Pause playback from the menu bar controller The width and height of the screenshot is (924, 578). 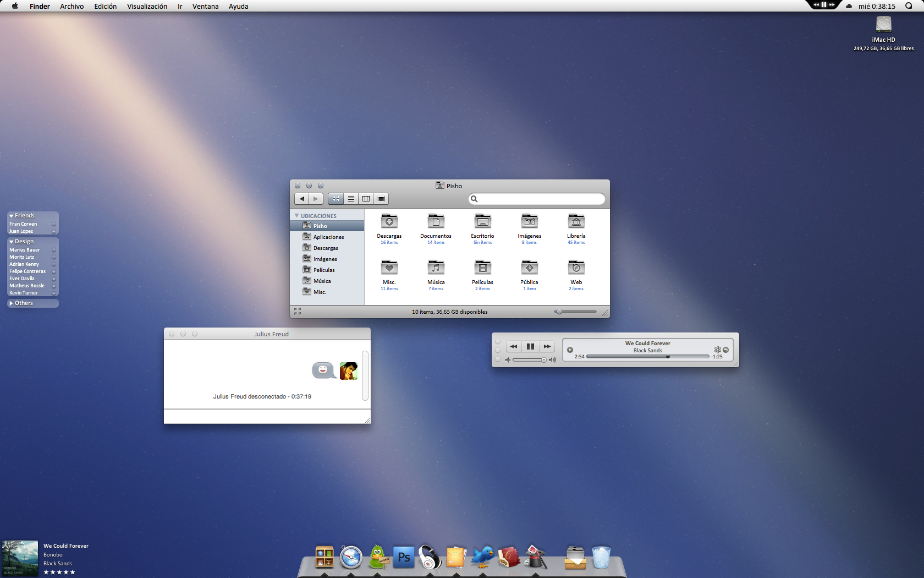tap(824, 4)
